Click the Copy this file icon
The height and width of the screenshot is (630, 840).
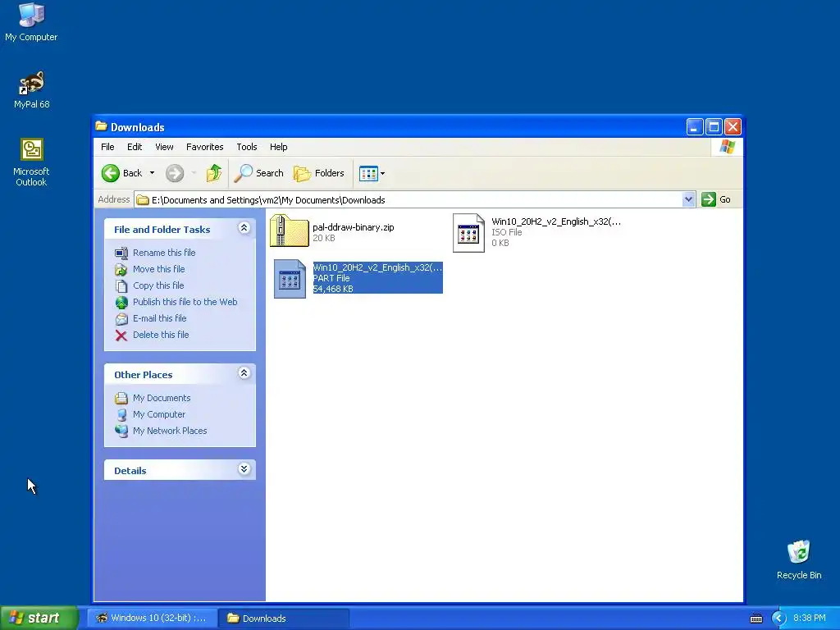pos(121,286)
